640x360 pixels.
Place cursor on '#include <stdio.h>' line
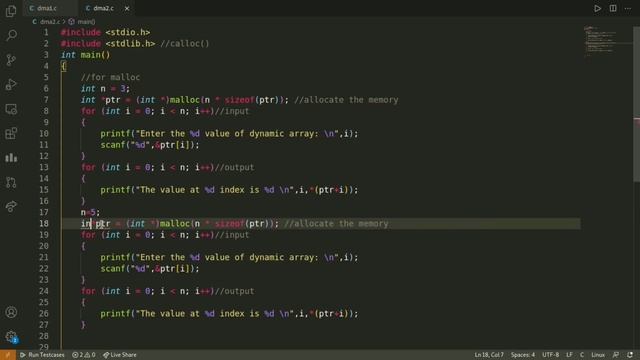pos(105,32)
